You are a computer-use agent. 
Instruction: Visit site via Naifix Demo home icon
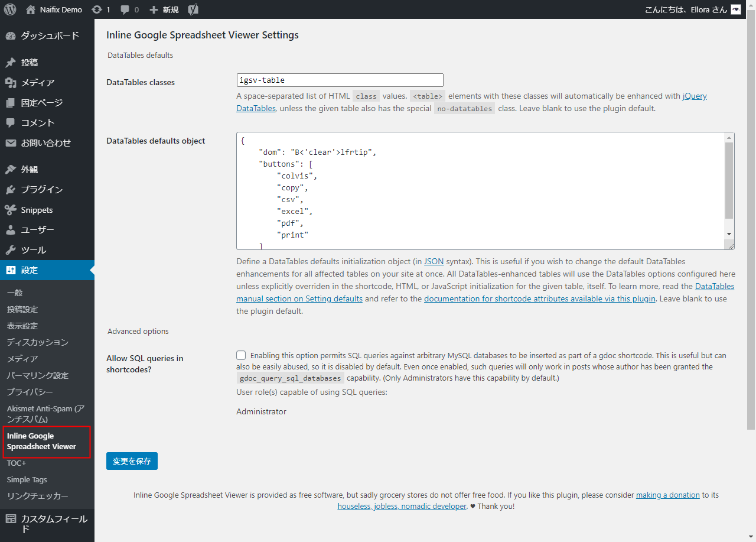click(31, 9)
